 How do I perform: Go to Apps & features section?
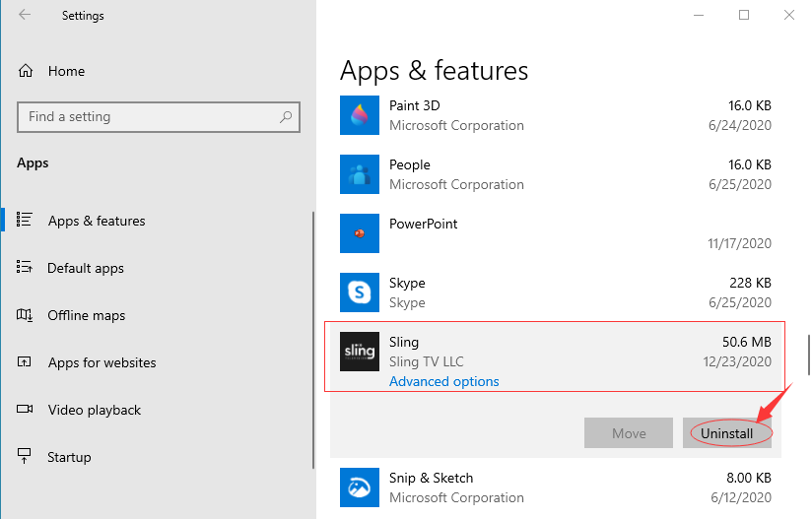tap(97, 221)
